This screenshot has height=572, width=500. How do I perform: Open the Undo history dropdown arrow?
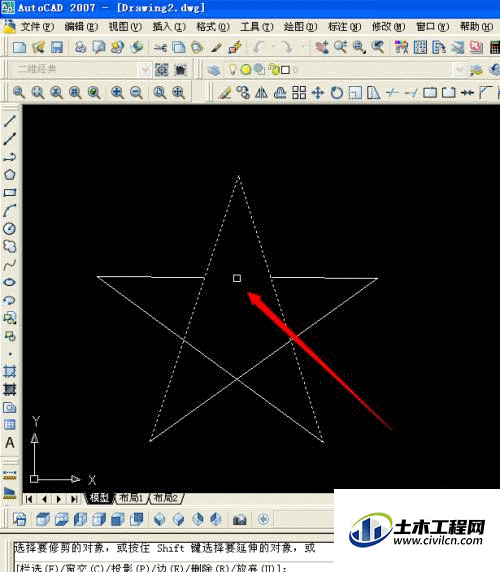point(274,47)
